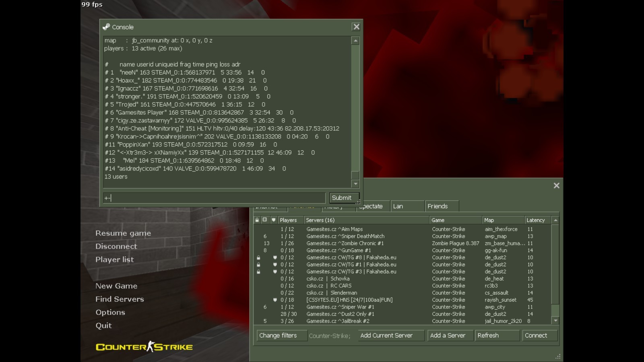The height and width of the screenshot is (362, 644).
Task: Open Find Servers menu item
Action: [120, 299]
